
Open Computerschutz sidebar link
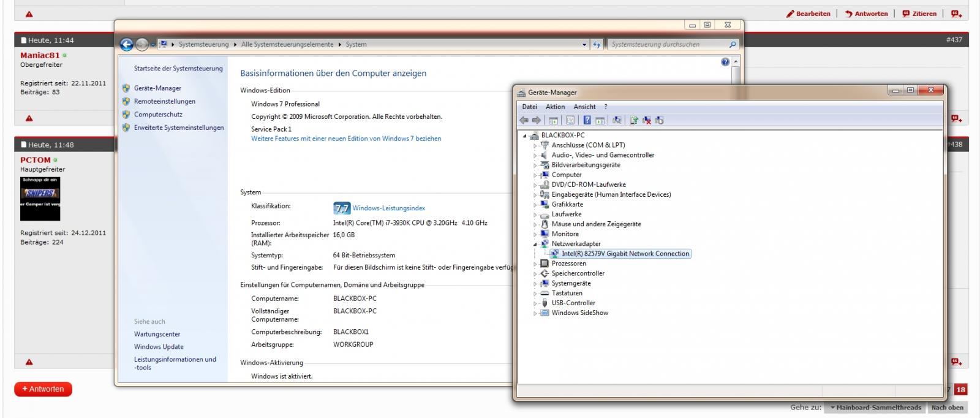tap(158, 114)
